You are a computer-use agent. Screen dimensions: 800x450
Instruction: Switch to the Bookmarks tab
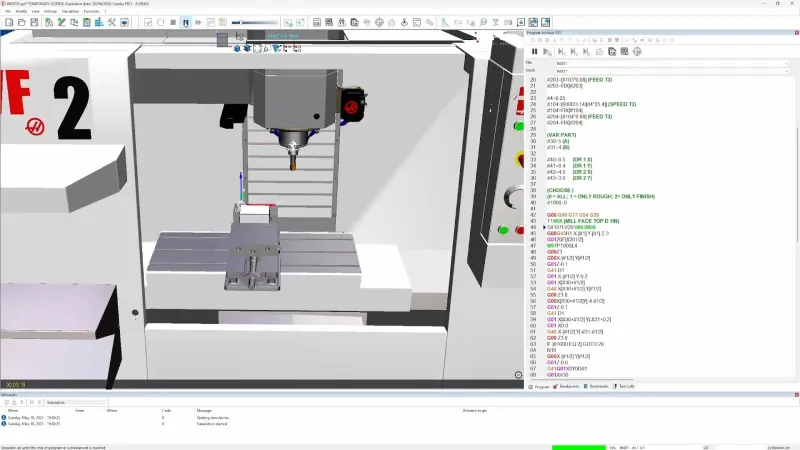[596, 387]
